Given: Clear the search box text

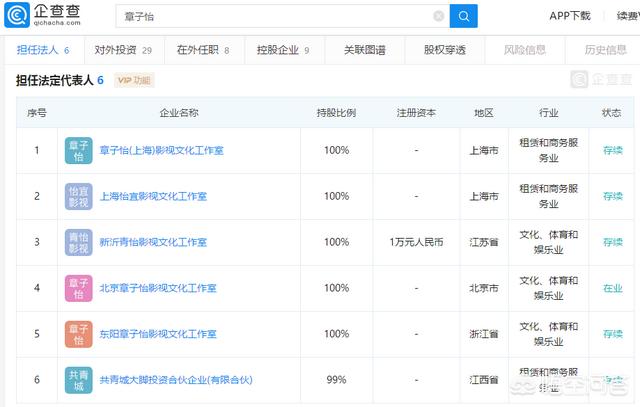Looking at the screenshot, I should tap(439, 16).
